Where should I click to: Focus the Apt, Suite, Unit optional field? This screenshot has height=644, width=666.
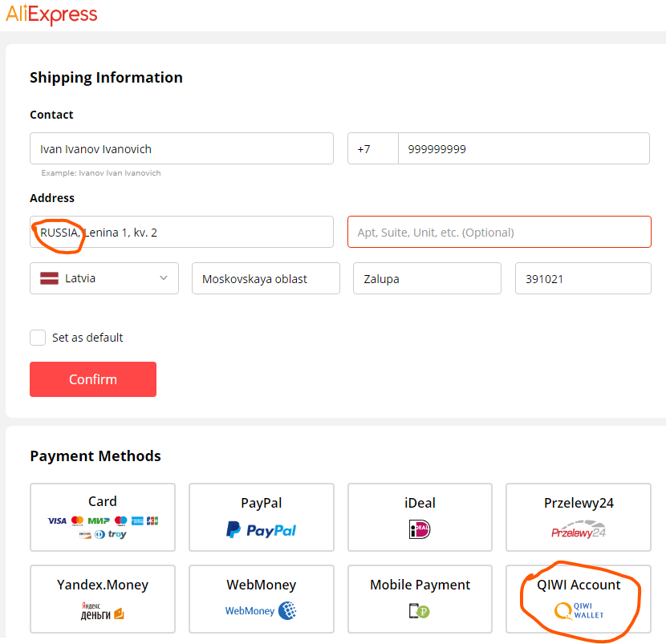499,232
